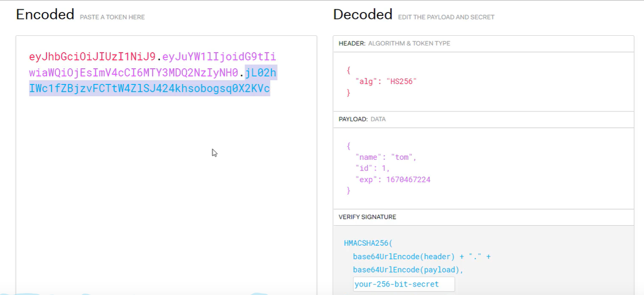Image resolution: width=644 pixels, height=295 pixels.
Task: Click the base64UrlEncode(payload) line
Action: click(408, 270)
